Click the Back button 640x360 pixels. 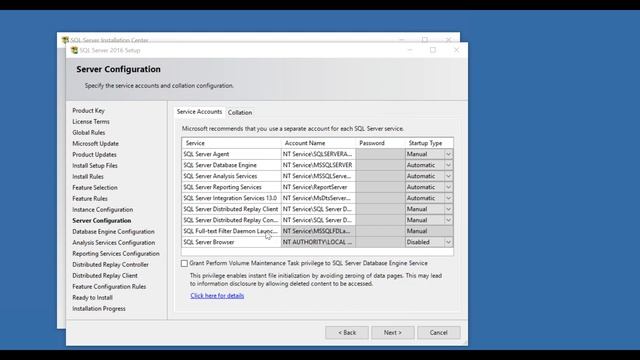coord(347,333)
